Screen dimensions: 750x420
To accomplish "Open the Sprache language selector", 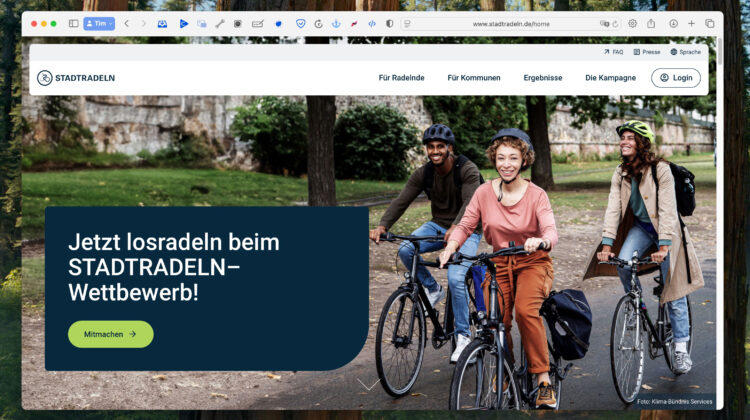I will tap(685, 52).
